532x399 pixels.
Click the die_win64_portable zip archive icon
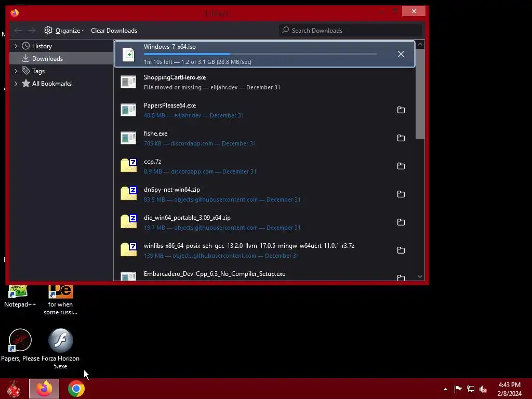(x=129, y=221)
